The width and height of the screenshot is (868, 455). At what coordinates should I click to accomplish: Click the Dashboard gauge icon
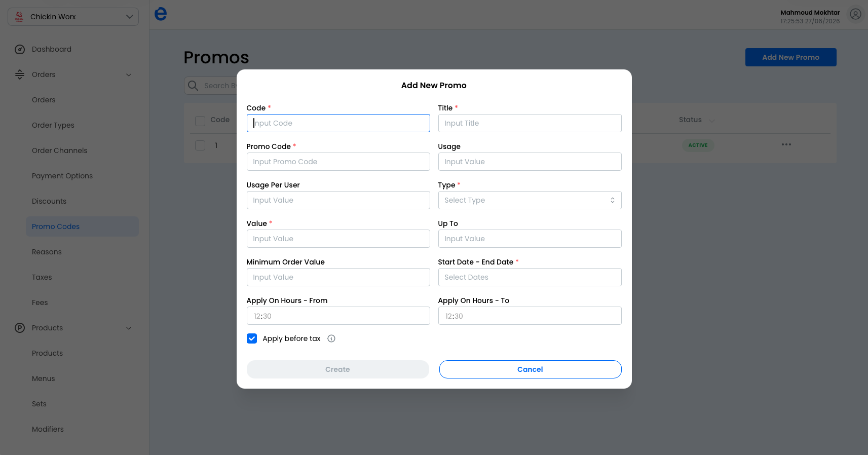[x=20, y=49]
